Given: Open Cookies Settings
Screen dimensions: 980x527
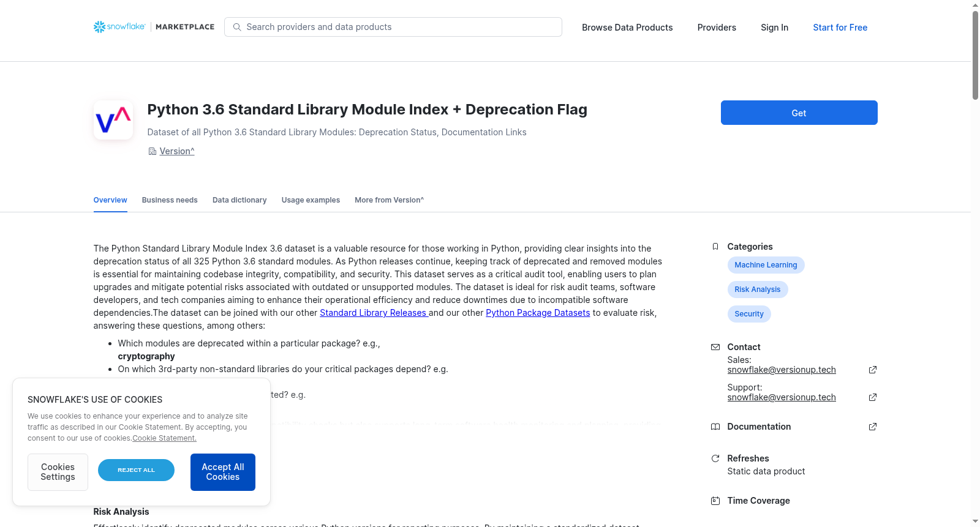Looking at the screenshot, I should (x=58, y=472).
